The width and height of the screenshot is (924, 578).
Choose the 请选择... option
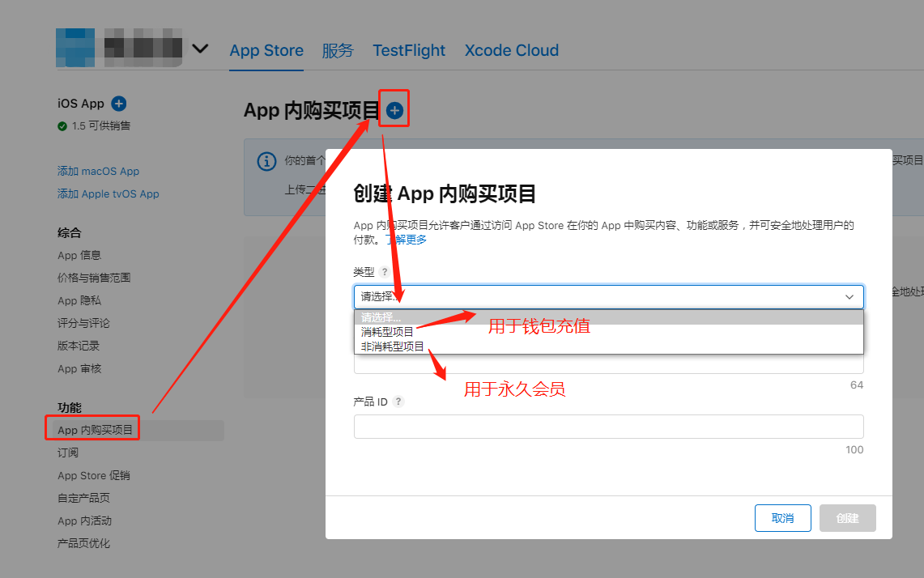[609, 317]
